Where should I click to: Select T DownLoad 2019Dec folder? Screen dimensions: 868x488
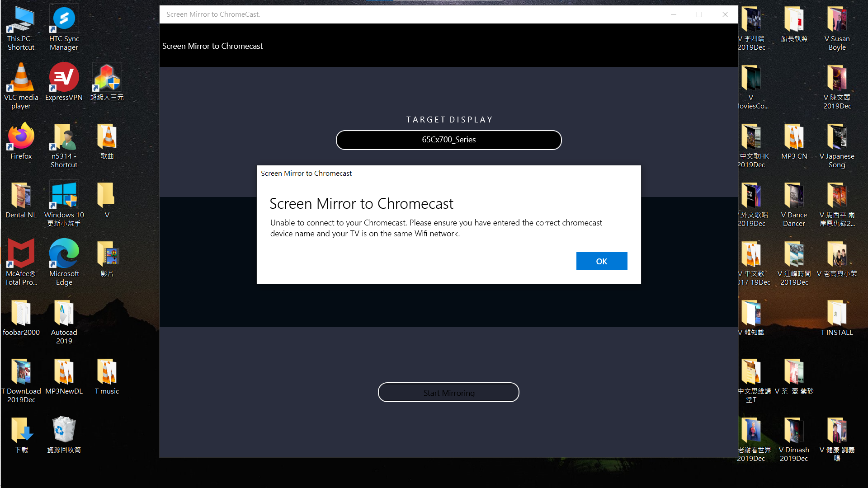(21, 380)
